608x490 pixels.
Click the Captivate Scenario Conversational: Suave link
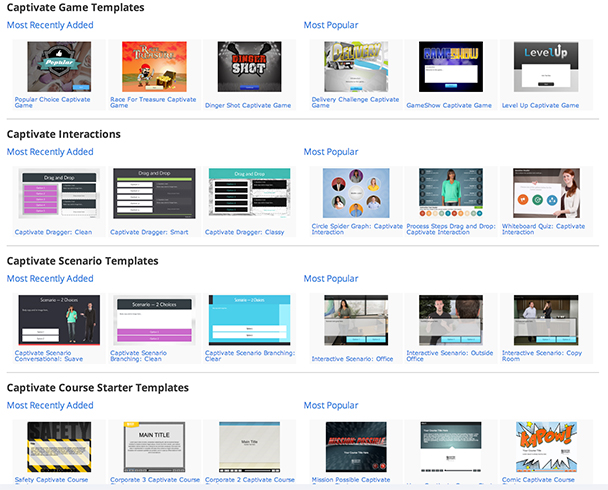tap(53, 355)
